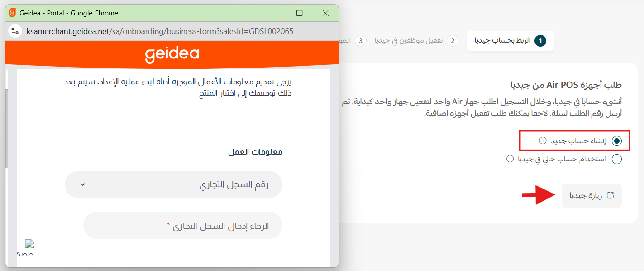Click the partially visible step 3 tab
Image resolution: width=644 pixels, height=271 pixels.
pos(353,40)
